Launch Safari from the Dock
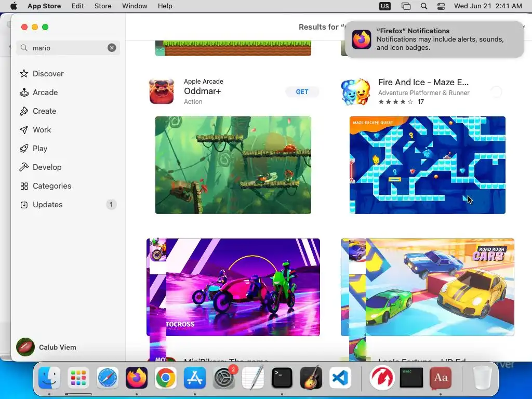The width and height of the screenshot is (532, 399). (108, 378)
